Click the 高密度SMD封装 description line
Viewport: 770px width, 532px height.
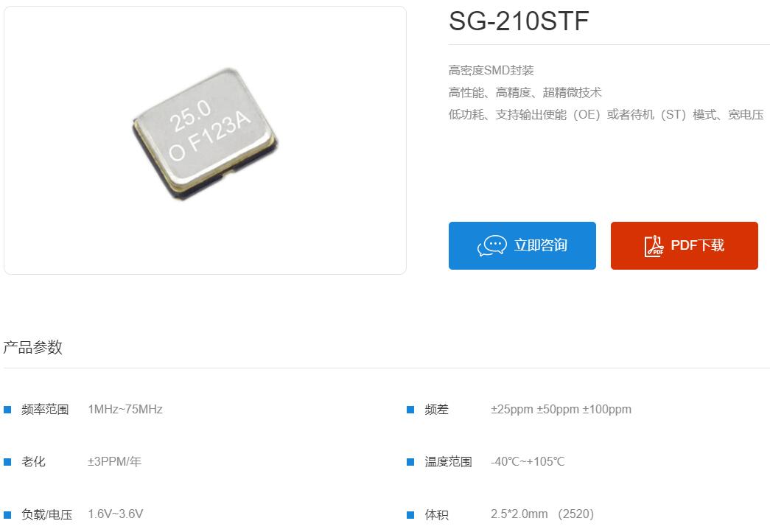coord(491,70)
